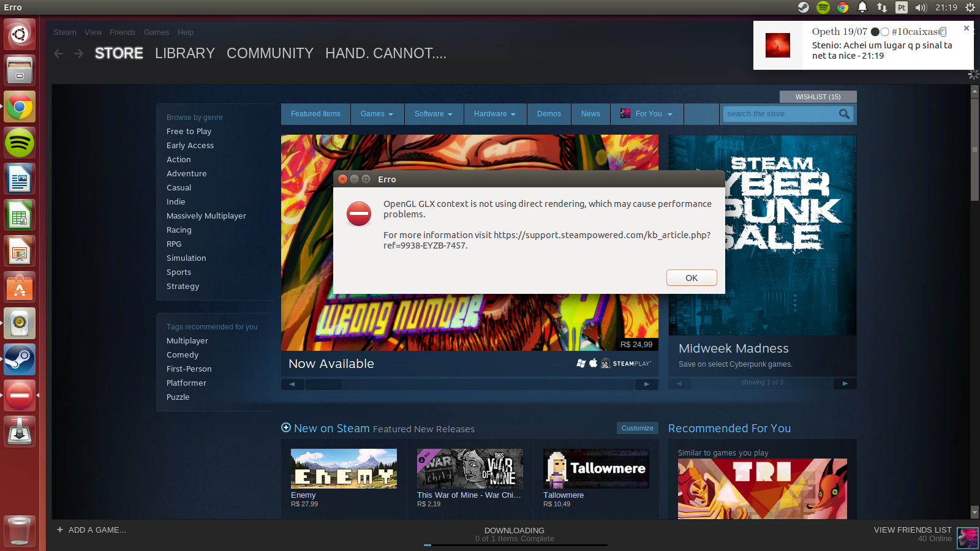Close the Opeth notification popup
Screen dimensions: 980x551
[x=967, y=28]
